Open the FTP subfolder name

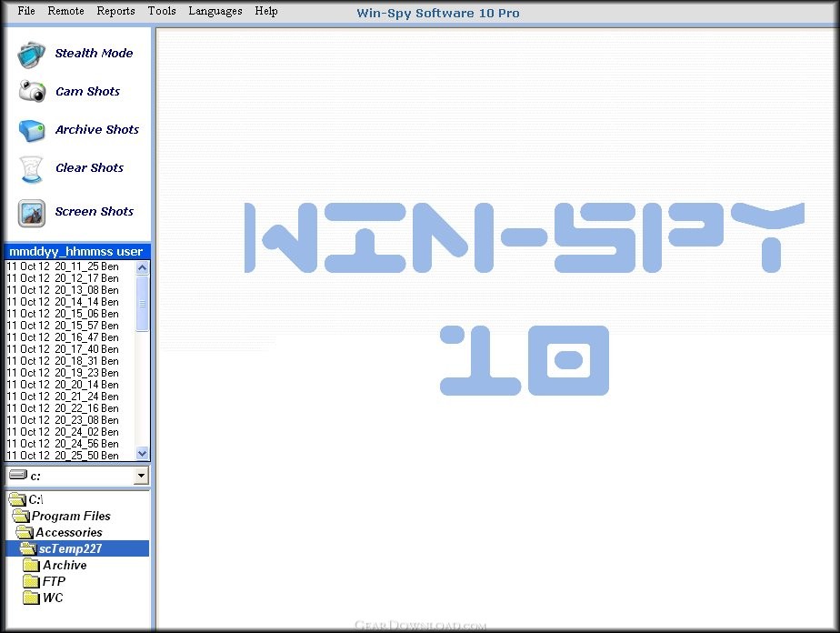[x=55, y=581]
